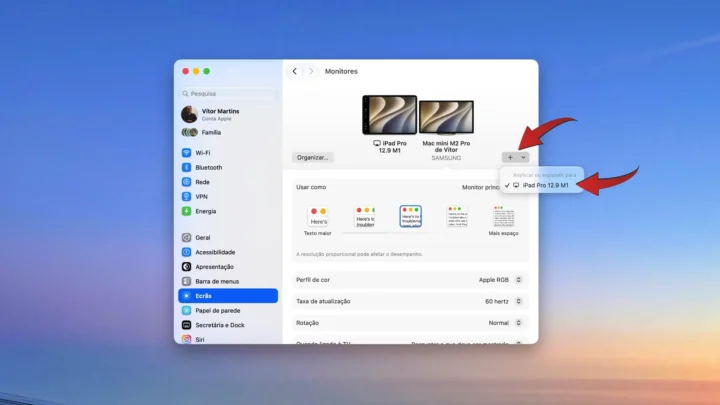Minimize the window with yellow button
720x405 pixels.
(196, 71)
